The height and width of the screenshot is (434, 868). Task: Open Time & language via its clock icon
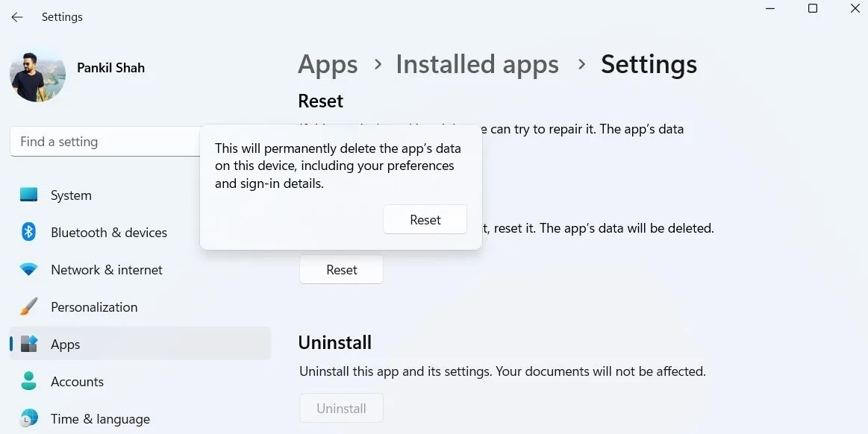coord(28,418)
